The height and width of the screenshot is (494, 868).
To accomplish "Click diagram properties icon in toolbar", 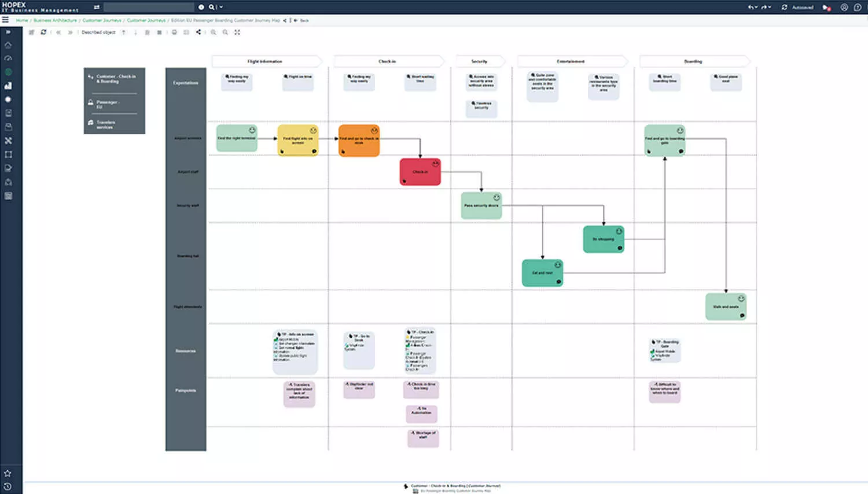I will click(31, 32).
